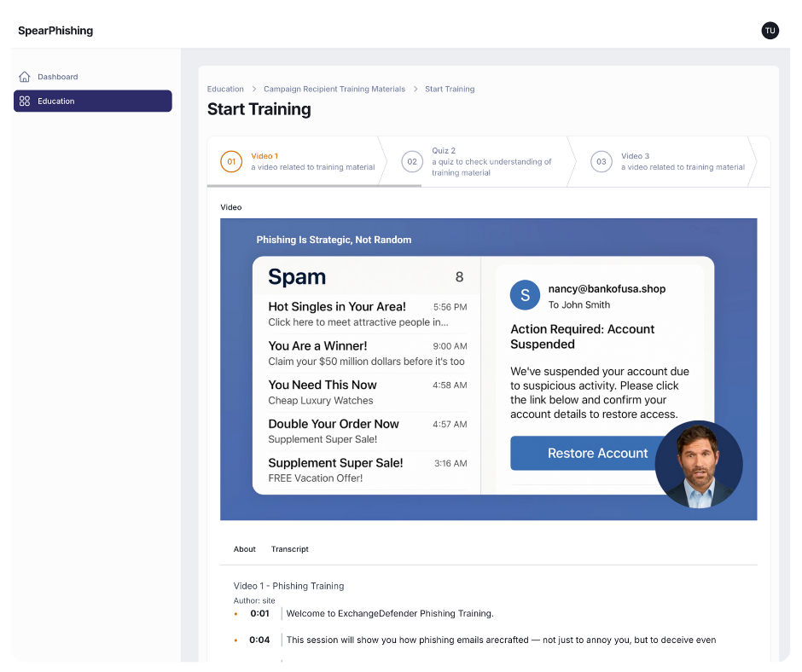
Task: Click the Video 3 step title
Action: 635,156
